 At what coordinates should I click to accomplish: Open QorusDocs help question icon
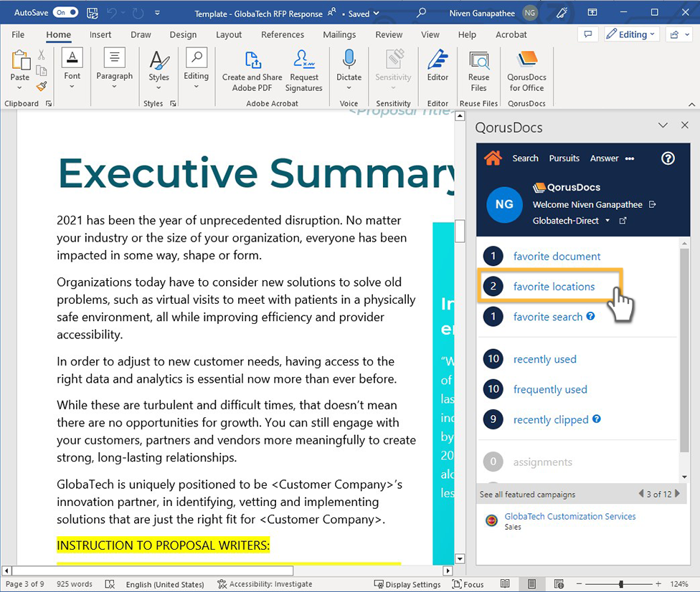[x=668, y=158]
